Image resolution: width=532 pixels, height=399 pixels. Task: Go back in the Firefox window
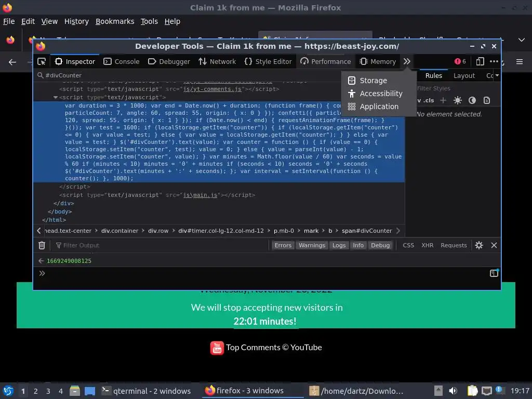[12, 62]
